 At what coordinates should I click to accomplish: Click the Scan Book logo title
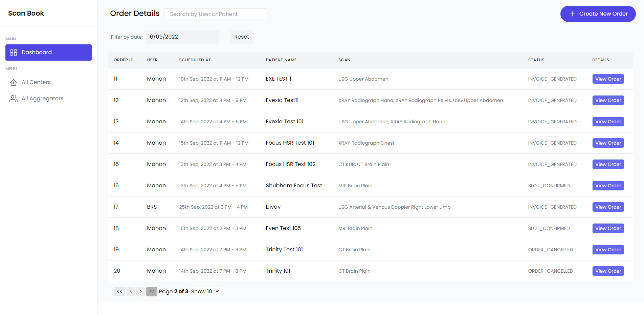click(26, 13)
